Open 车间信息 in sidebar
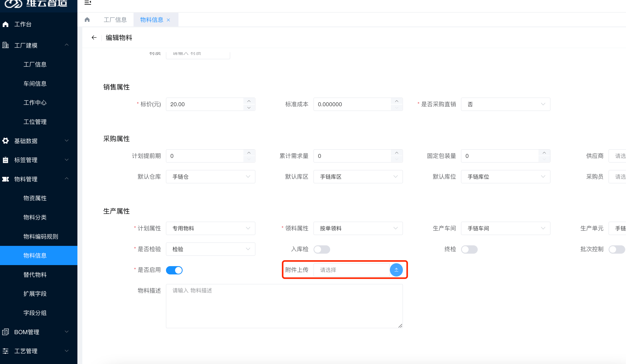 click(x=35, y=84)
